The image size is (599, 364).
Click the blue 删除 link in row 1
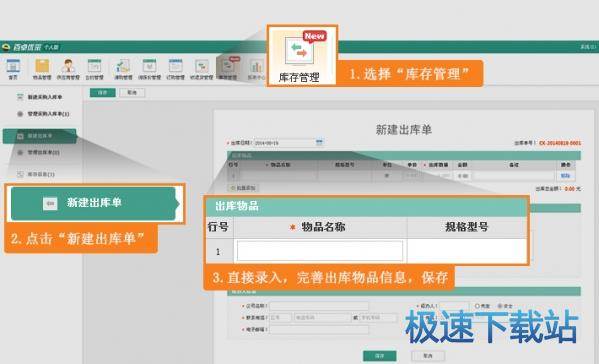(x=565, y=176)
